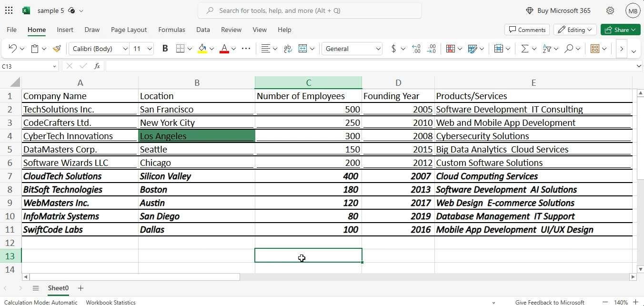Click the Decrease Decimal icon
This screenshot has width=644, height=306.
coord(431,49)
